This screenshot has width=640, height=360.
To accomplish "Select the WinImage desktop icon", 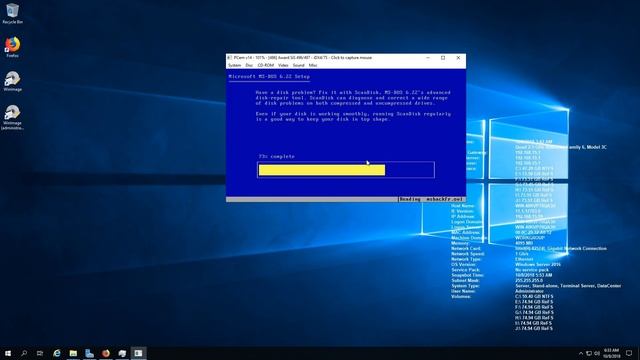I will tap(12, 81).
